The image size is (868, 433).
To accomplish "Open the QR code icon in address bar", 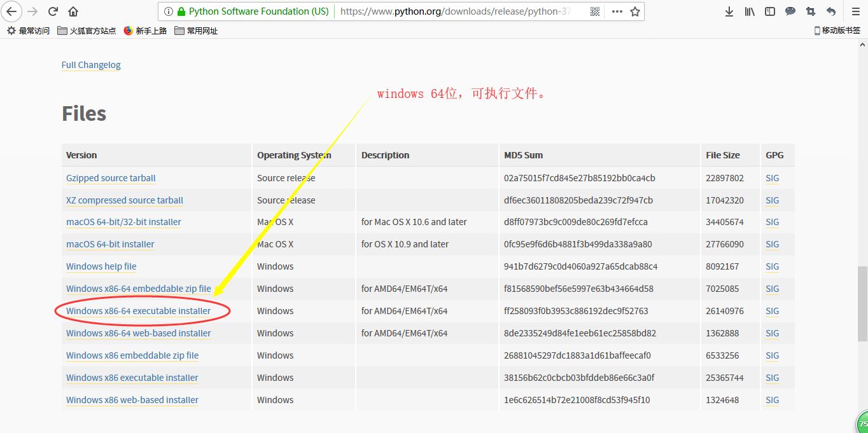I will pyautogui.click(x=595, y=11).
